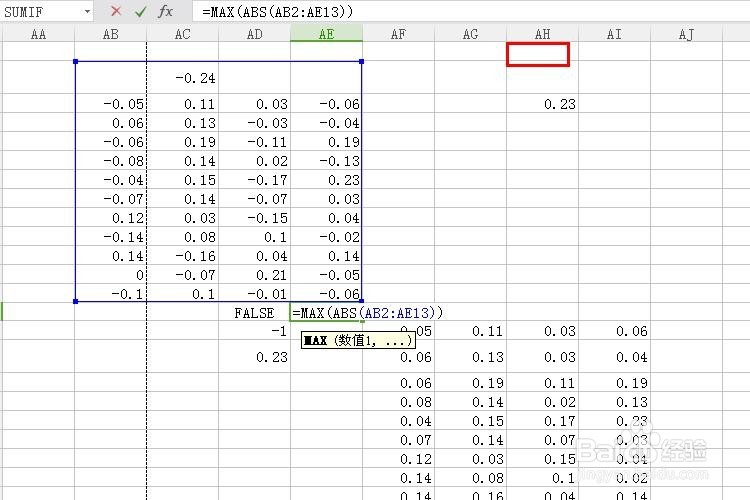Image resolution: width=750 pixels, height=500 pixels.
Task: Select the 0.23 cell in column AD
Action: [x=254, y=356]
